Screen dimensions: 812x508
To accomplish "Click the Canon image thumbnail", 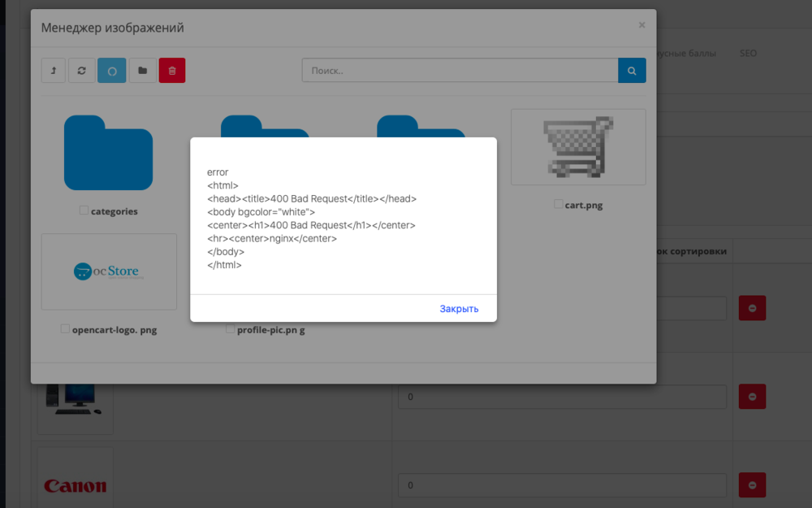I will 75,485.
